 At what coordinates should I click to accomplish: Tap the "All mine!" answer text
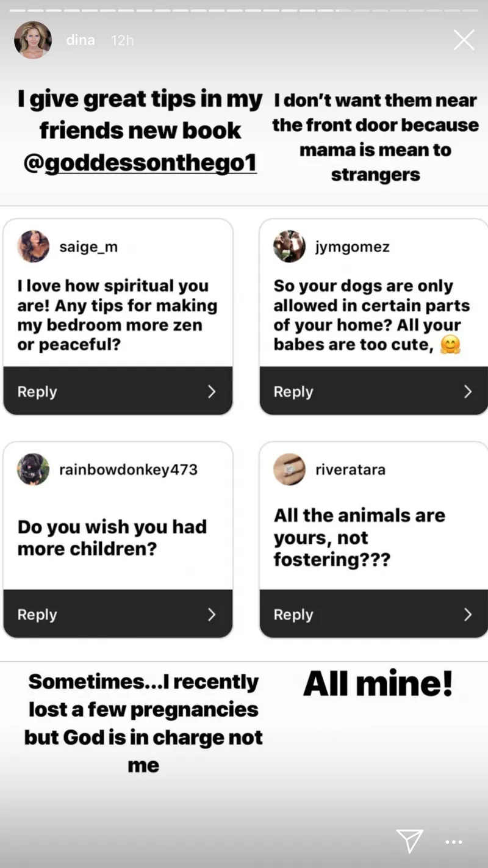[378, 684]
